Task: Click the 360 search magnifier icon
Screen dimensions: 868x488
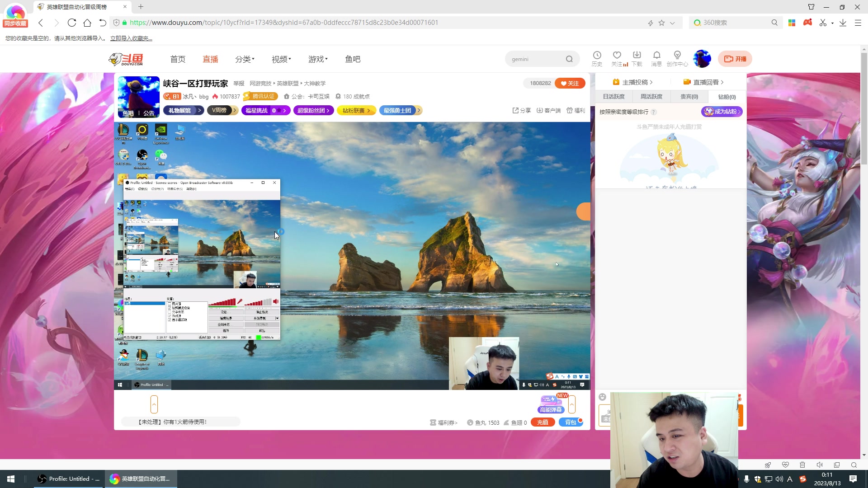Action: [x=774, y=23]
